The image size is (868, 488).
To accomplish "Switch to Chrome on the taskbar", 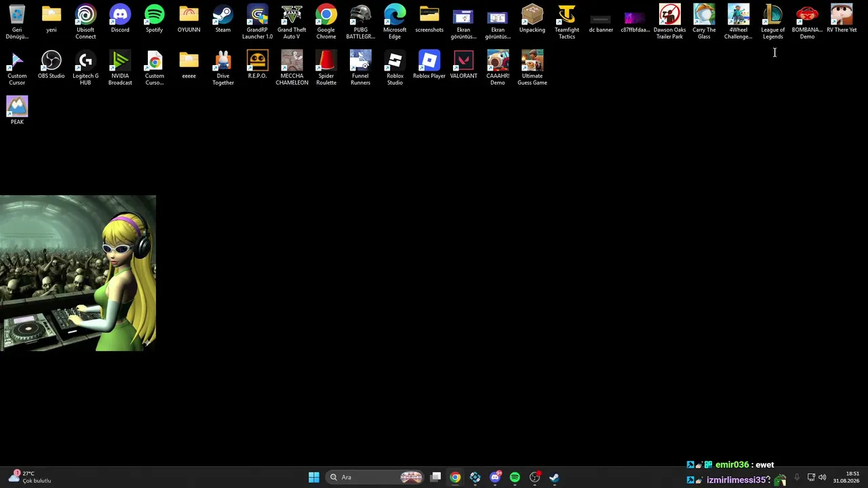I will point(455,477).
